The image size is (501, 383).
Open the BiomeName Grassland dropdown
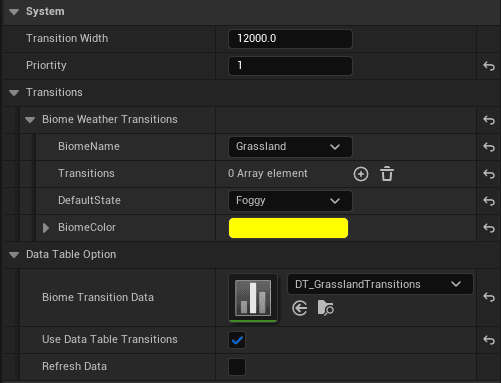point(290,147)
